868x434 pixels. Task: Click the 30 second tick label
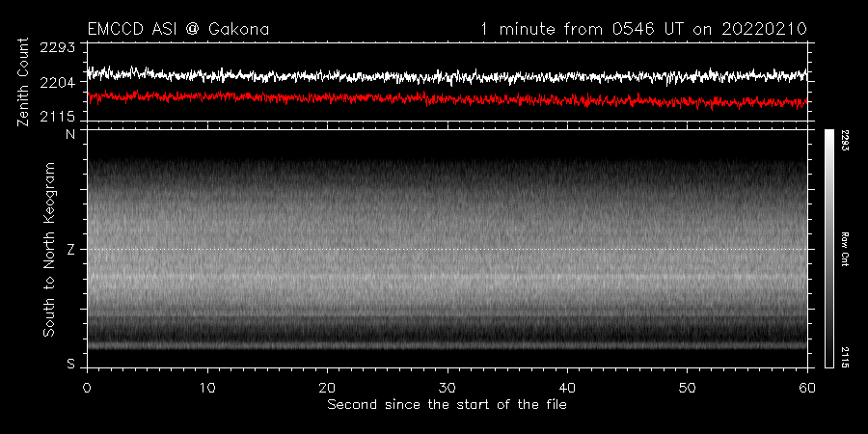point(448,387)
